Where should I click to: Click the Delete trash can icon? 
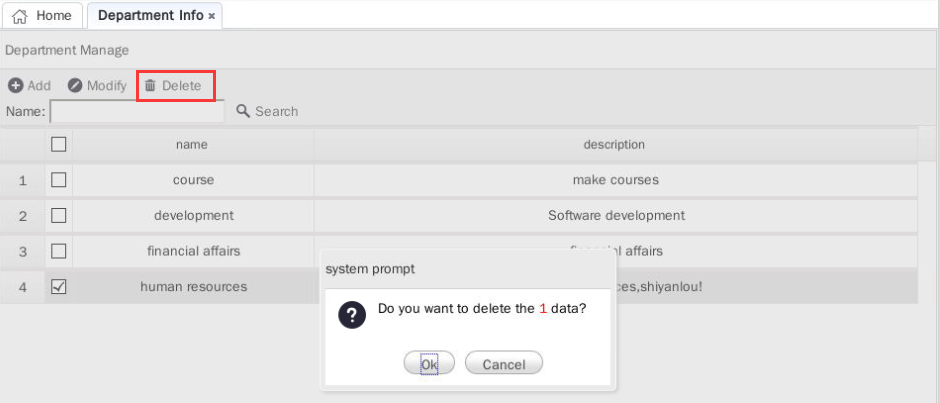point(150,86)
